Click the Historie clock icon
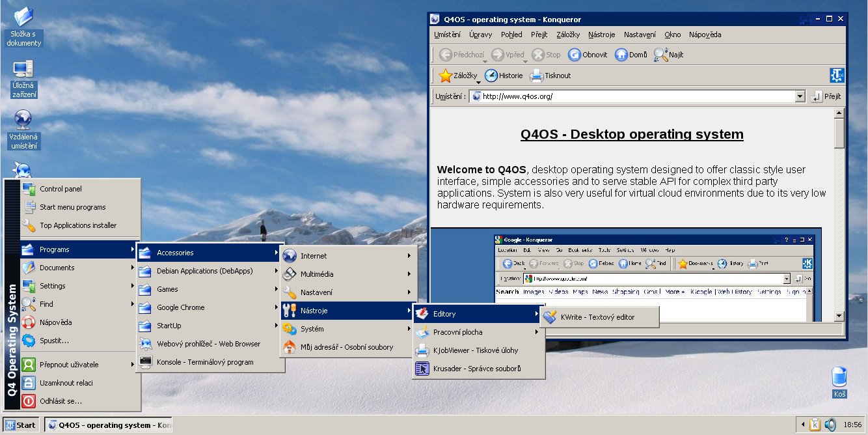The height and width of the screenshot is (435, 868). 491,76
